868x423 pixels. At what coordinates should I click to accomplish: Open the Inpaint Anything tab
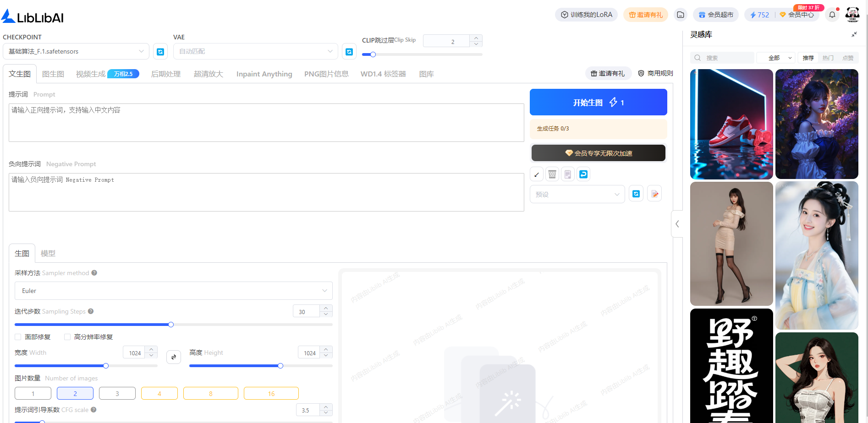tap(264, 74)
